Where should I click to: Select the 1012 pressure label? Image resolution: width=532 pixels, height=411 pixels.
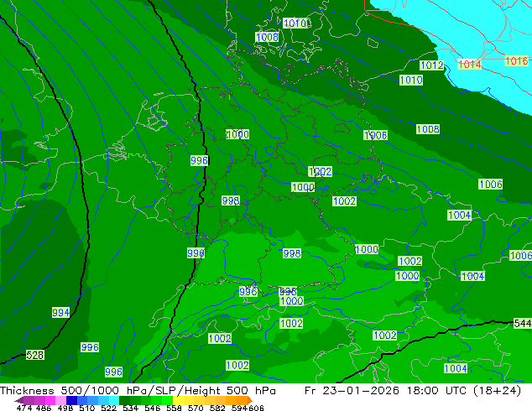(431, 65)
